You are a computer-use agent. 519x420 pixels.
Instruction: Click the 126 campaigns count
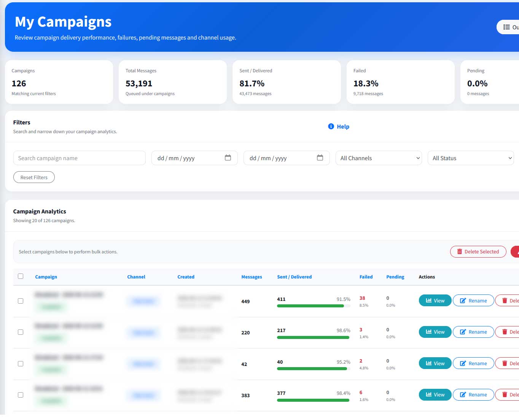19,83
